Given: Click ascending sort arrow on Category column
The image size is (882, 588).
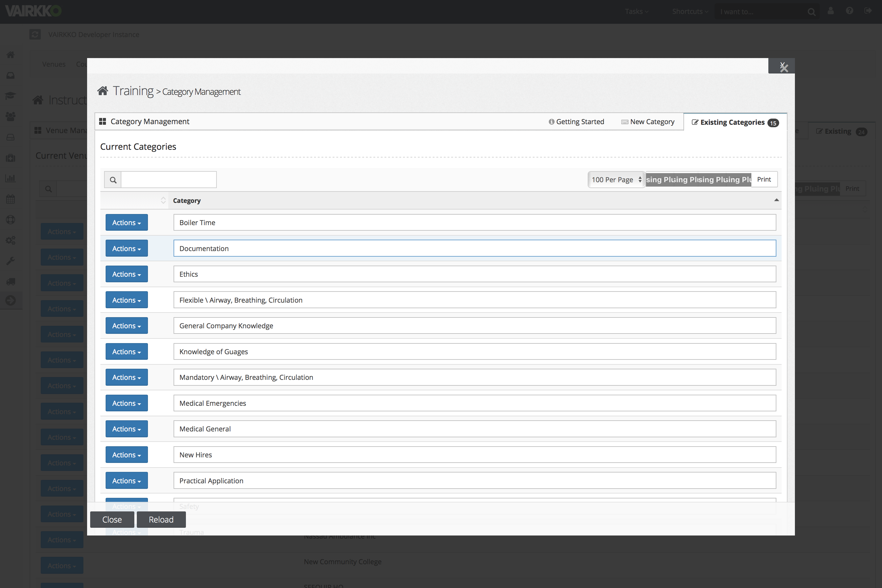Looking at the screenshot, I should coord(776,200).
